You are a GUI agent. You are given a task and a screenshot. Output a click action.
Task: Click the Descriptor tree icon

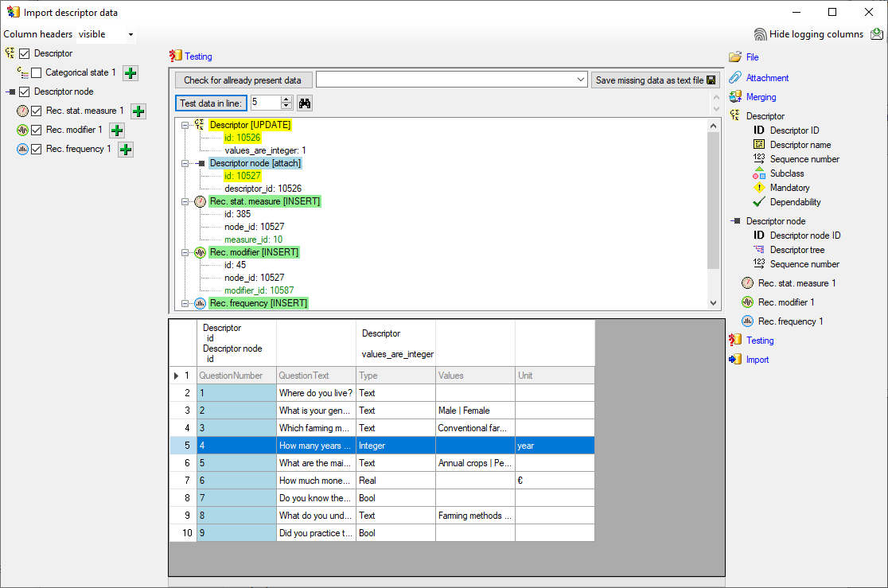[x=759, y=249]
